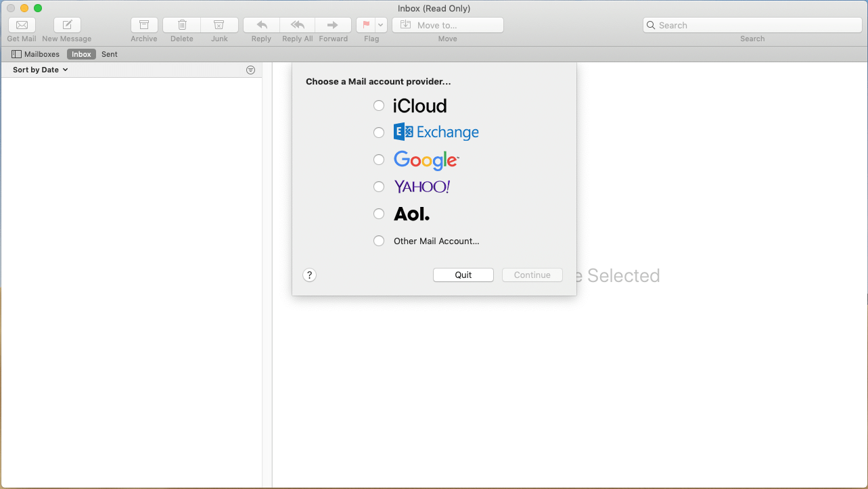868x489 pixels.
Task: Click the Continue button
Action: pyautogui.click(x=532, y=275)
